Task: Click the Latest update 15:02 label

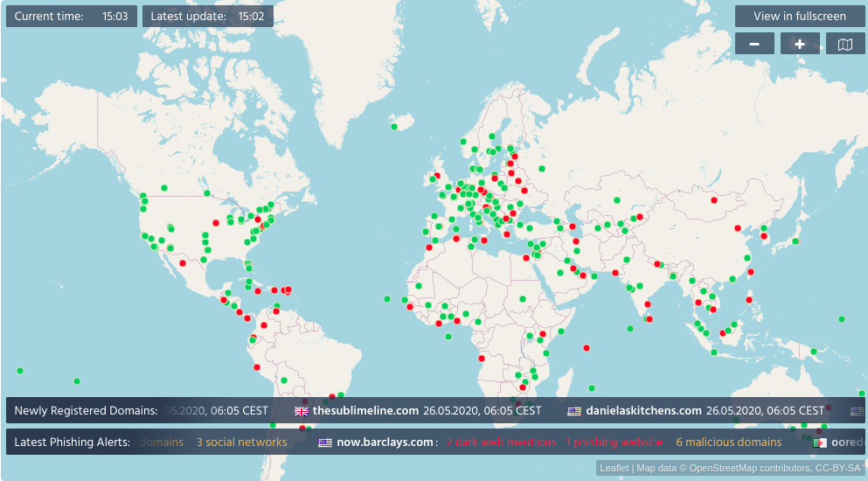Action: tap(207, 16)
